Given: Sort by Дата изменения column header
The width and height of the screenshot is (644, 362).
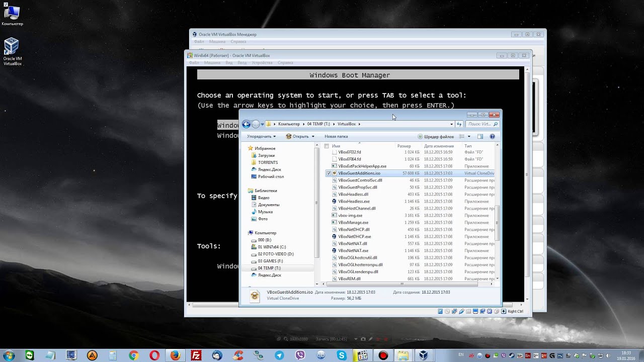Looking at the screenshot, I should tap(439, 146).
